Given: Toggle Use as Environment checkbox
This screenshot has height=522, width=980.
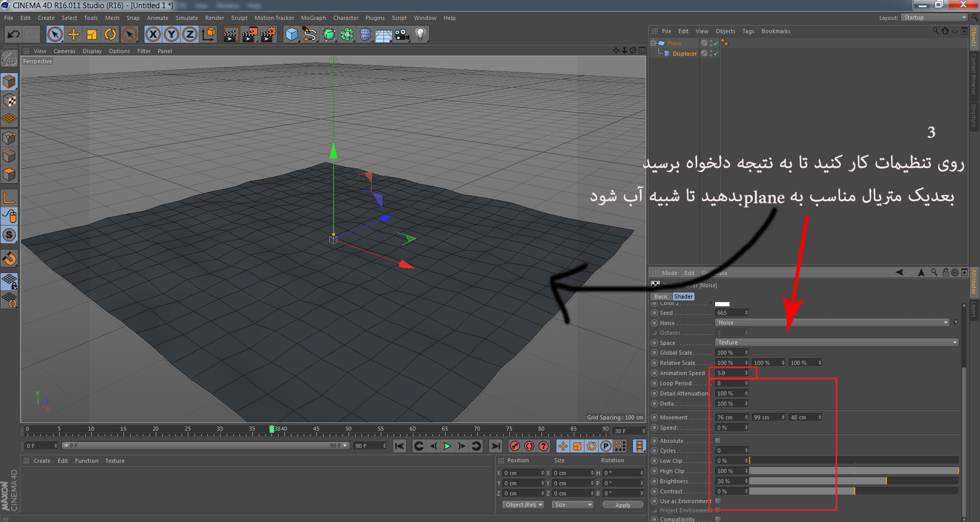Looking at the screenshot, I should coord(718,501).
